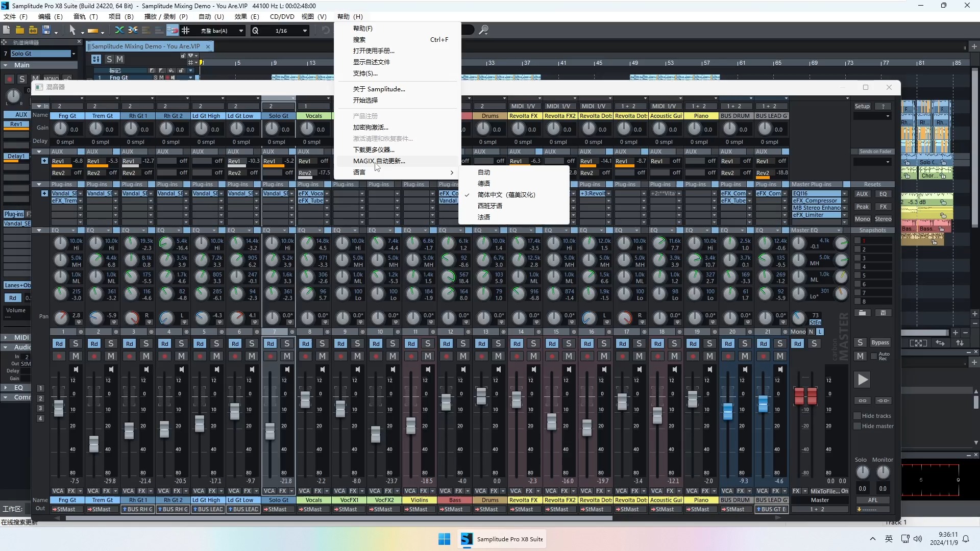The height and width of the screenshot is (551, 980).
Task: Click the Open project folder icon
Action: [19, 31]
